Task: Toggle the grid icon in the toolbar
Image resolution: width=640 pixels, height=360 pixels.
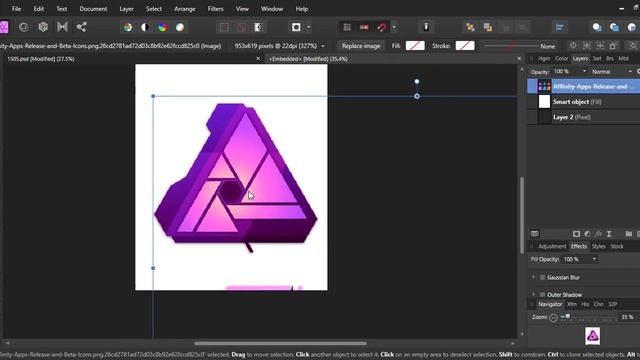Action: tap(347, 27)
